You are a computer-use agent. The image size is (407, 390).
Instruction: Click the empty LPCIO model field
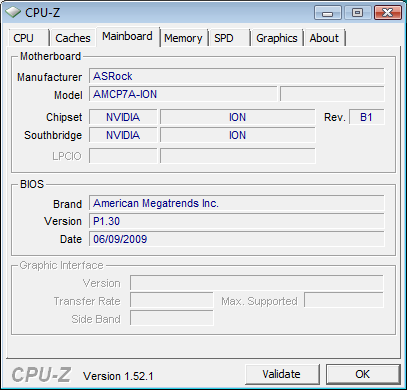pos(237,156)
